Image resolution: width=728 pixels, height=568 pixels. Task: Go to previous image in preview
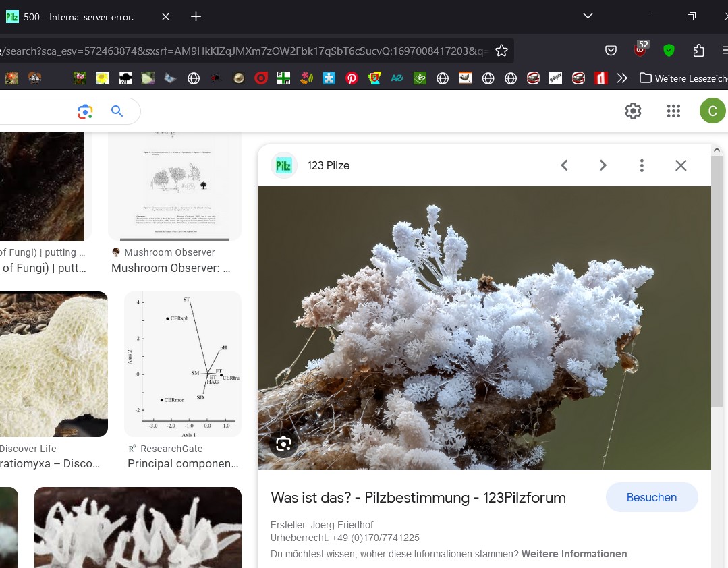pos(565,165)
